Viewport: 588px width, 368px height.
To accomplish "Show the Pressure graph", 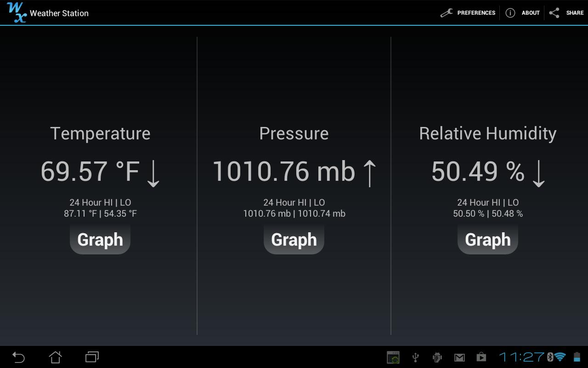I will click(294, 239).
